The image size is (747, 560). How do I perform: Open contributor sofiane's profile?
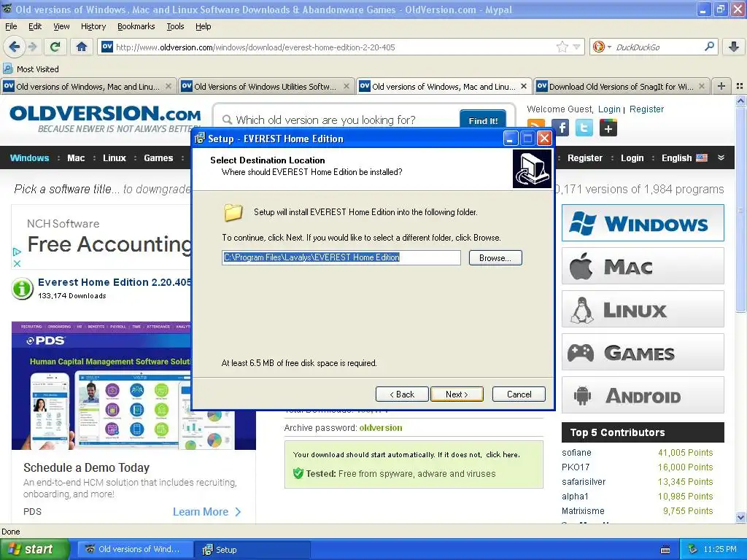[x=576, y=453]
